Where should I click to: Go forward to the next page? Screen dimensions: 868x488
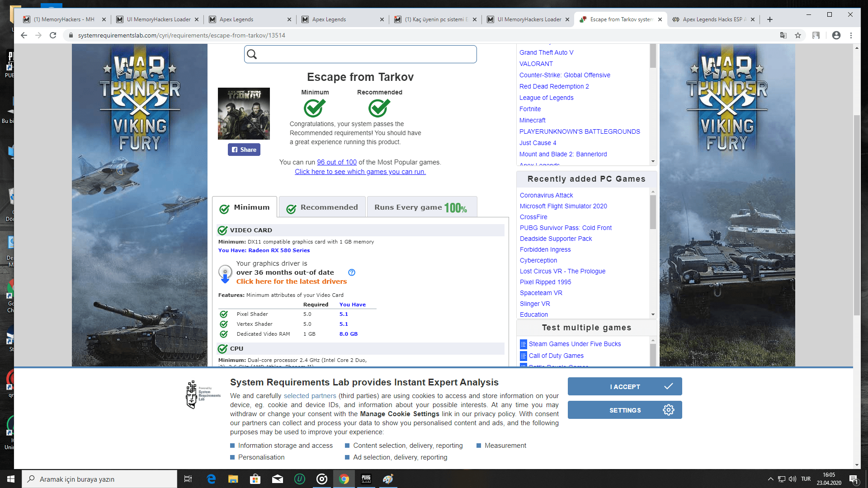click(x=38, y=35)
